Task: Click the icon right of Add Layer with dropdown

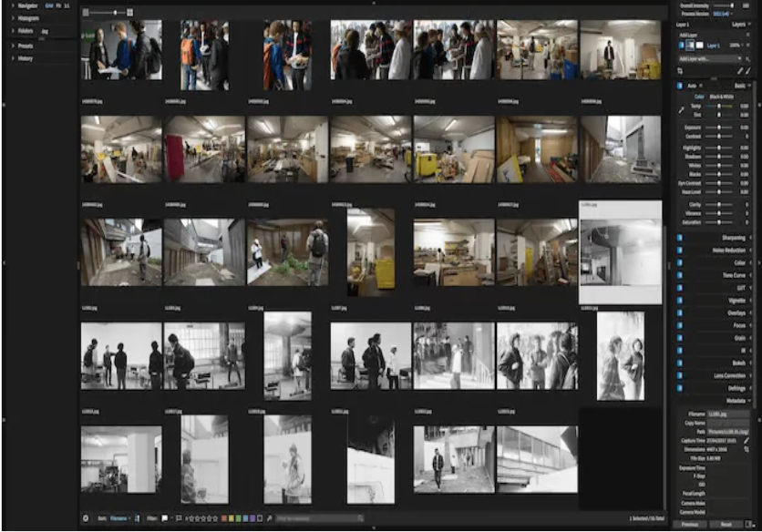Action: (748, 59)
